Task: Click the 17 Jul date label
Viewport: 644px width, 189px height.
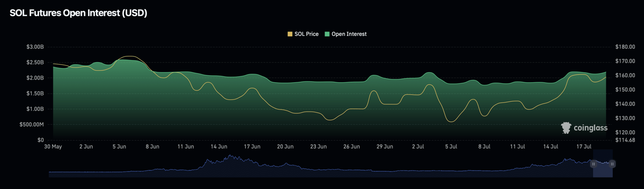Action: tap(584, 147)
